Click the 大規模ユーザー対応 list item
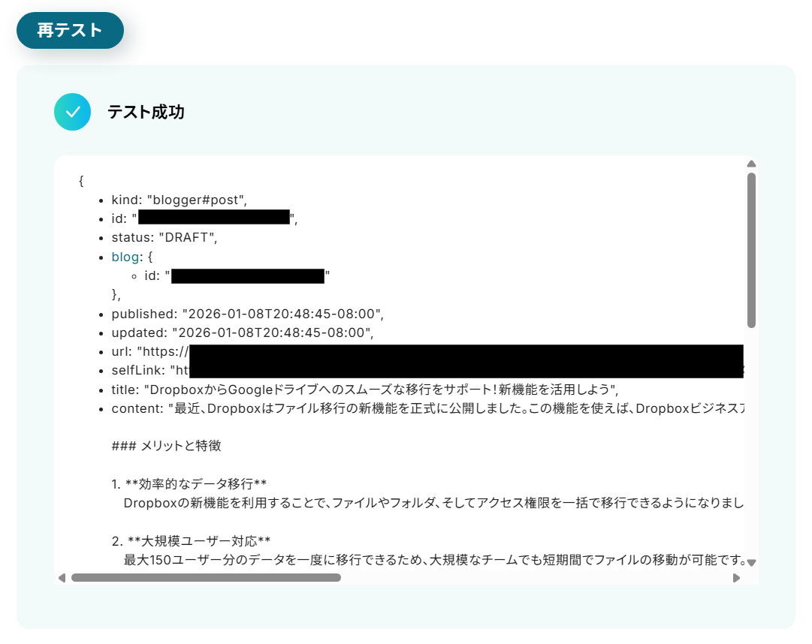Screen dimensions: 812x644 coord(191,541)
